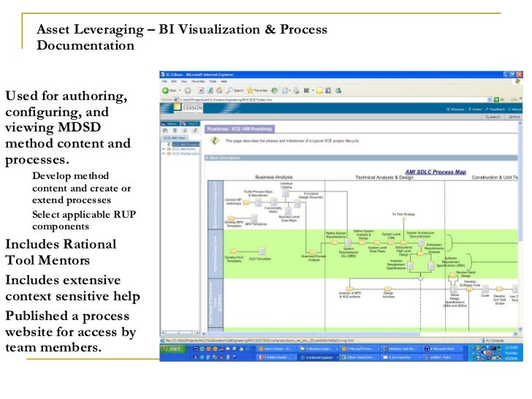532x399 pixels.
Task: Click the yellow Discuss note icon
Action: point(319,91)
